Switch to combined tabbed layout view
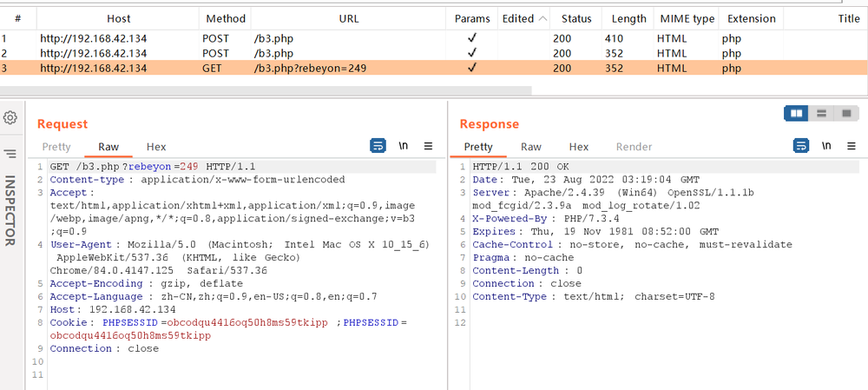This screenshot has height=390, width=868. pyautogui.click(x=845, y=114)
